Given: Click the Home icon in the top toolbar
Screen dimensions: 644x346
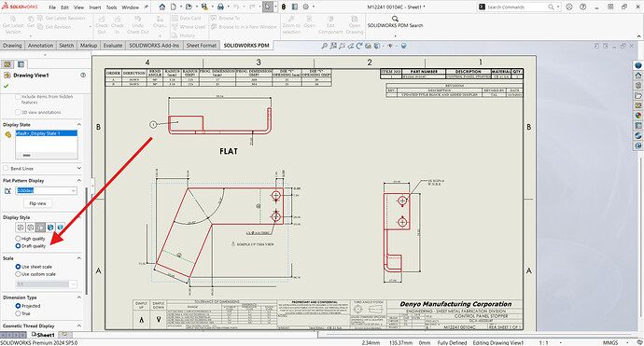Looking at the screenshot, I should (162, 7).
